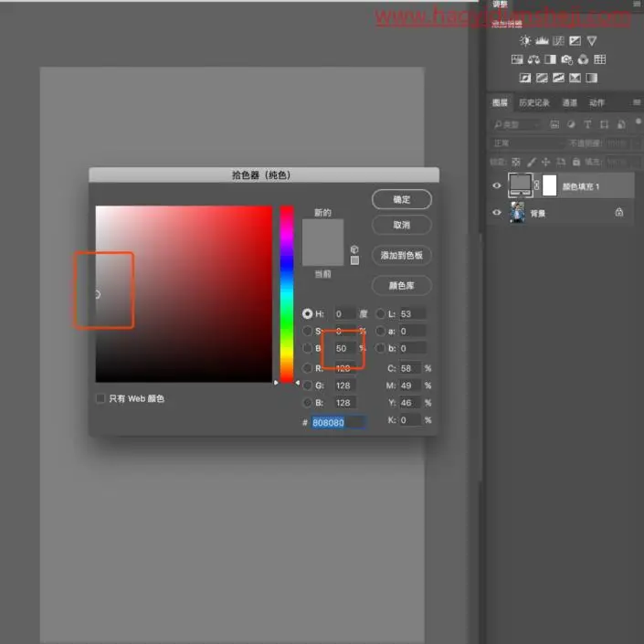Click the vertical hue spectrum slider
Screen dimensions: 644x644
click(287, 294)
